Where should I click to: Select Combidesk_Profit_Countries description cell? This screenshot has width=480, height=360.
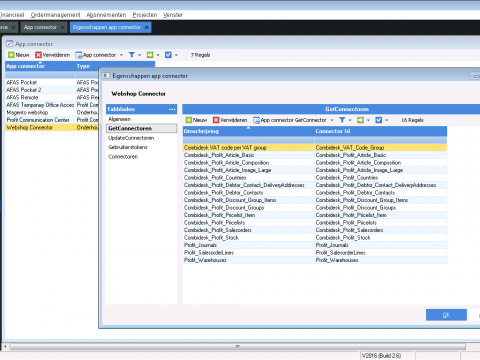tap(248, 178)
